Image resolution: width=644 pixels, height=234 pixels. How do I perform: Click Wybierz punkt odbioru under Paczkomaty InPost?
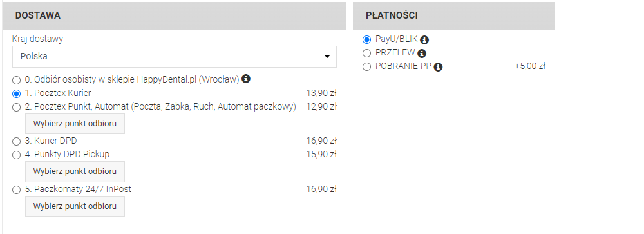(75, 206)
